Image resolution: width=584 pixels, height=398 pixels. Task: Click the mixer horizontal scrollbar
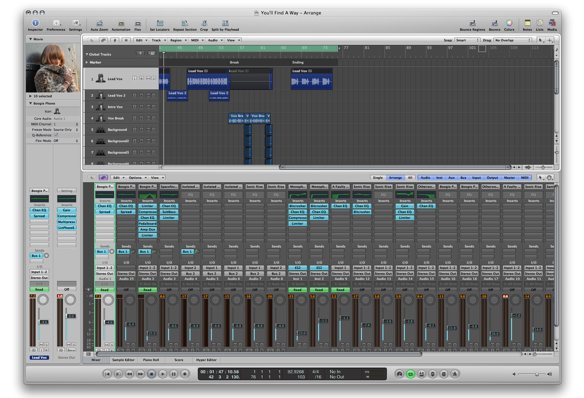[x=258, y=354]
